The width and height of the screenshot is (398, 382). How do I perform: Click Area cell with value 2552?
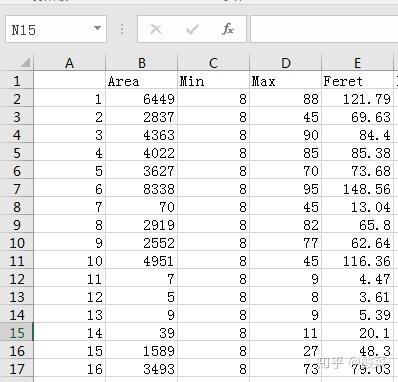(142, 243)
